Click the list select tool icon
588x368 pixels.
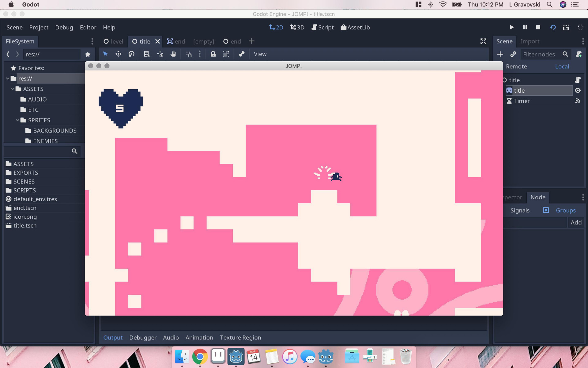147,54
